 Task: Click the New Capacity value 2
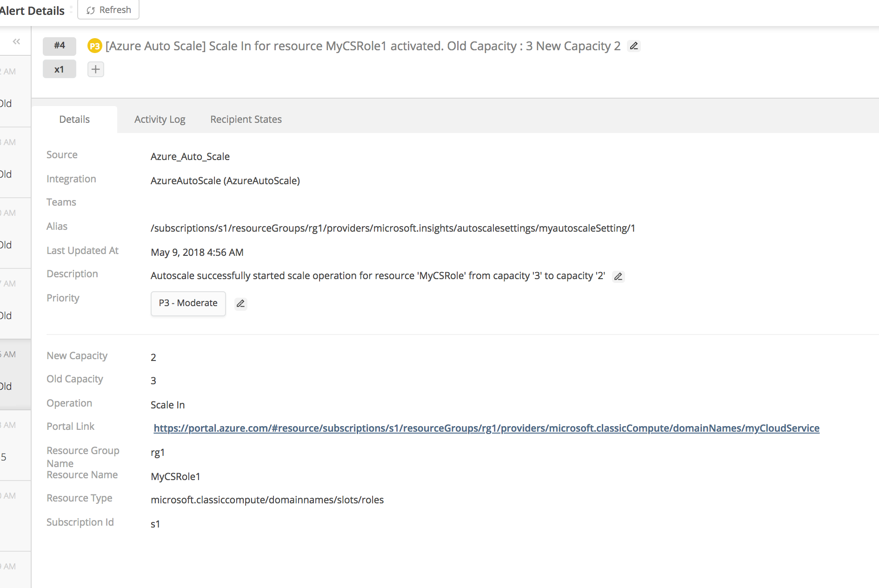click(x=153, y=358)
